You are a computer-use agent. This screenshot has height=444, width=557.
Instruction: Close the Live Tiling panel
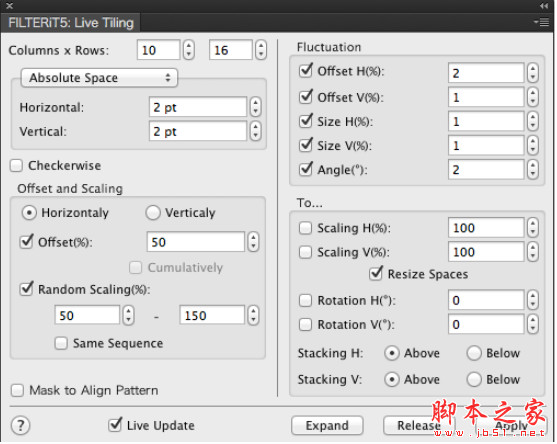click(10, 6)
